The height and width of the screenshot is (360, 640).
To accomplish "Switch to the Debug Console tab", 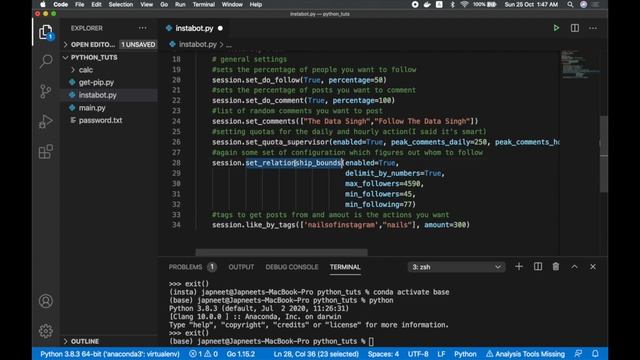I will pos(291,267).
